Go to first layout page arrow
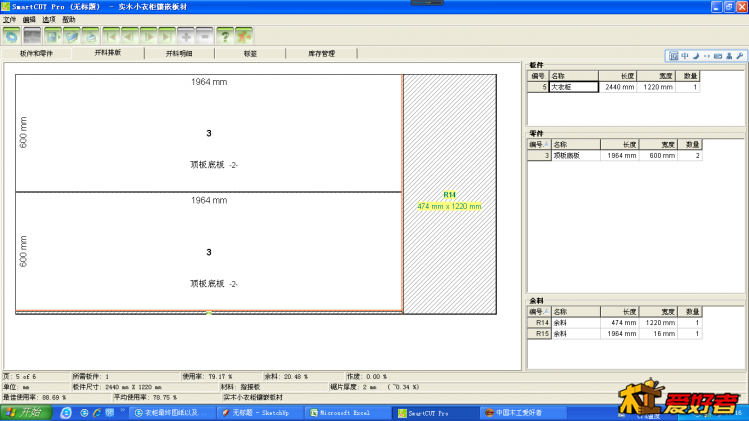The width and height of the screenshot is (749, 421). coord(111,36)
